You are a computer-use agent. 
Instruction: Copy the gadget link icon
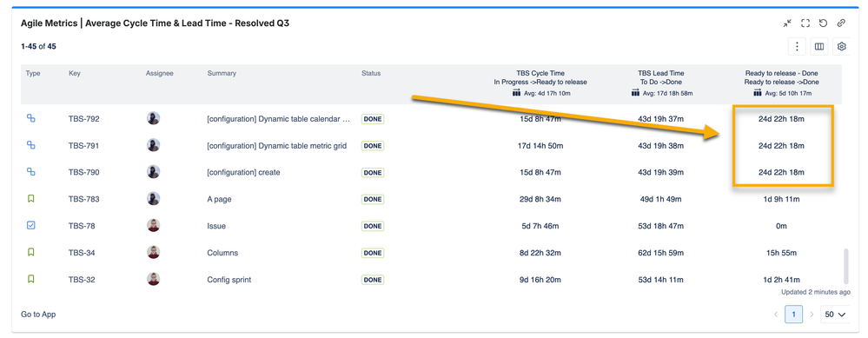841,23
